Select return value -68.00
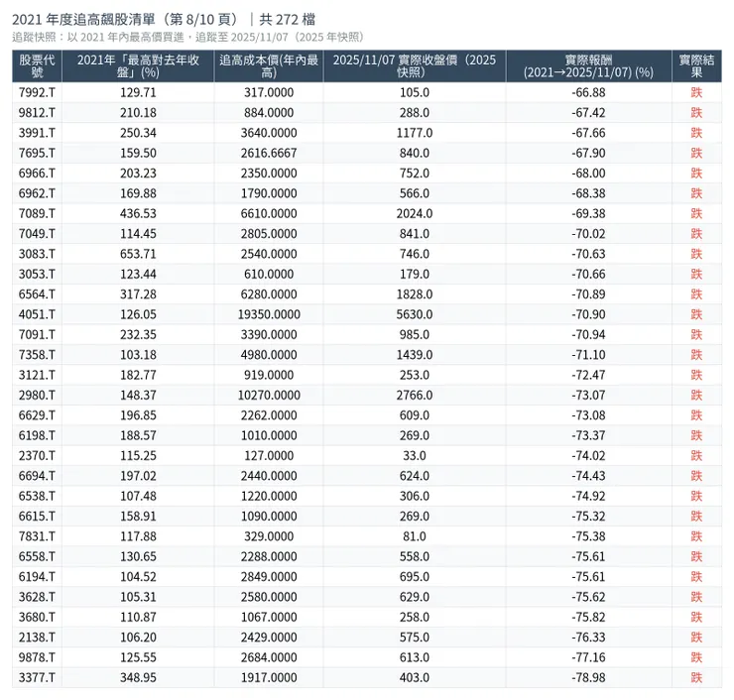734x700 pixels. pyautogui.click(x=588, y=174)
